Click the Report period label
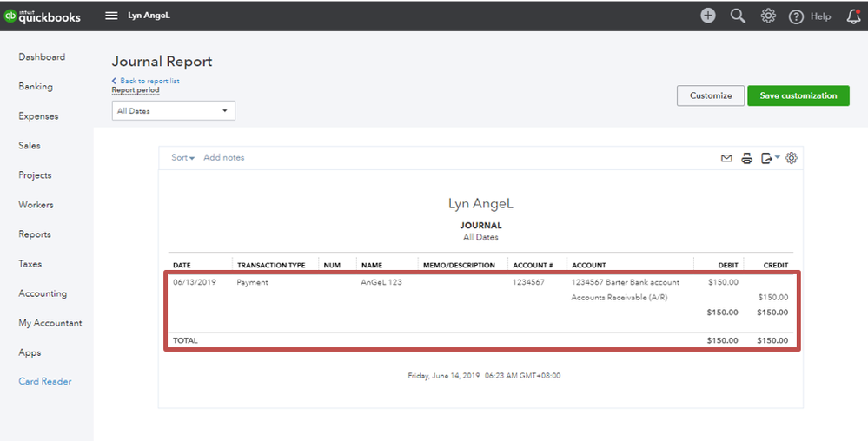 tap(136, 89)
